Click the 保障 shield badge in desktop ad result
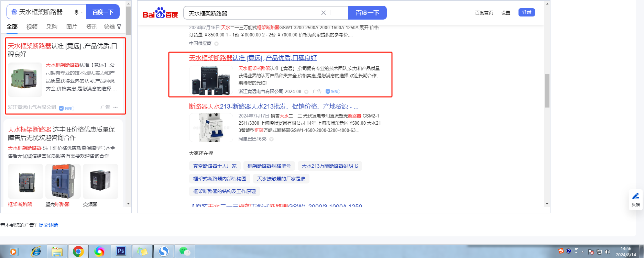Screen dimensions: 644x258 coord(332,91)
